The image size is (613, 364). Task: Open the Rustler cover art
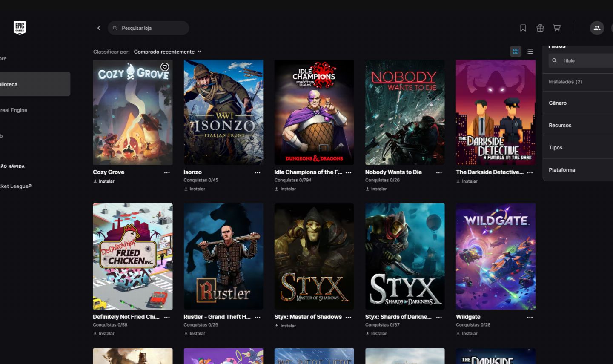pyautogui.click(x=223, y=257)
